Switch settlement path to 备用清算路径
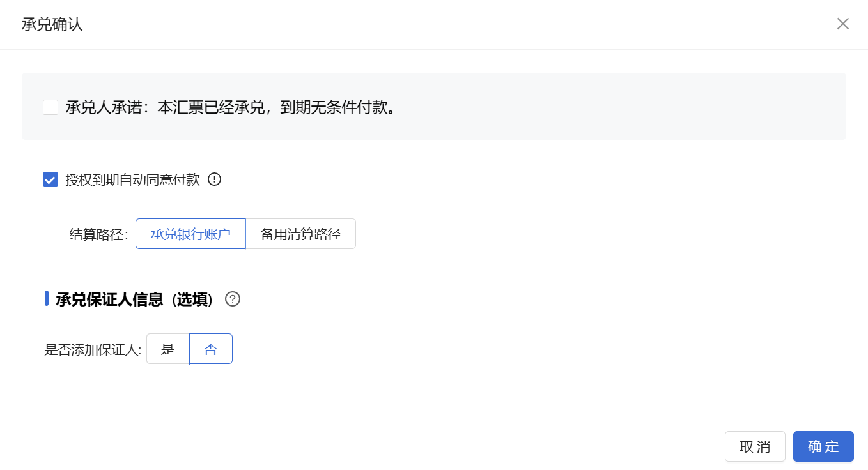Image resolution: width=868 pixels, height=470 pixels. [x=300, y=234]
